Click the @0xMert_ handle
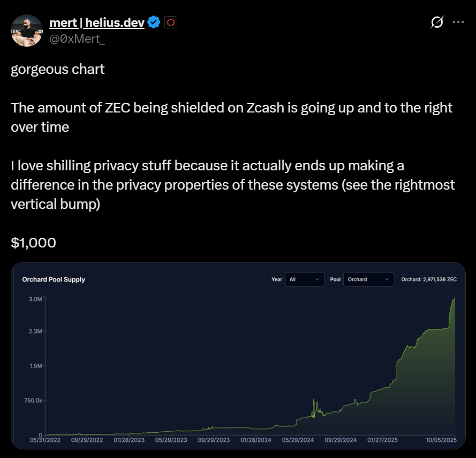 click(77, 37)
